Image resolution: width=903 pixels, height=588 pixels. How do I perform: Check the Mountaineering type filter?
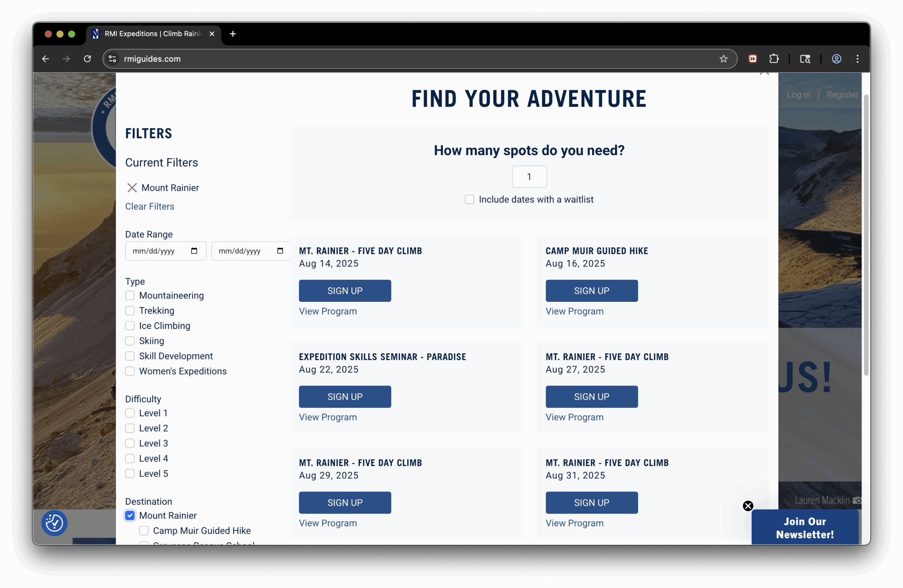click(x=130, y=296)
